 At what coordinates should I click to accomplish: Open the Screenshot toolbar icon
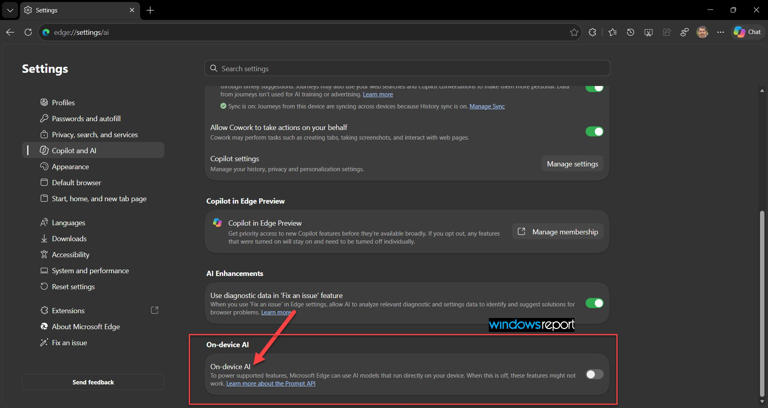click(x=648, y=32)
